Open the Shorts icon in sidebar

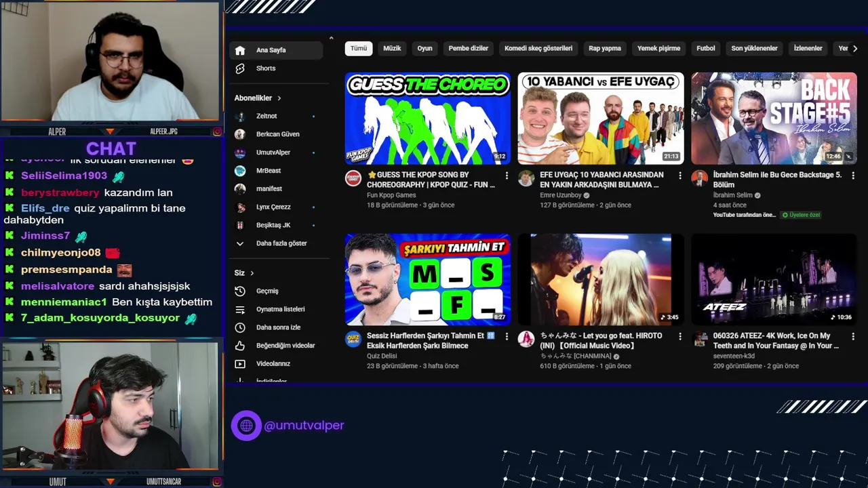tap(240, 68)
